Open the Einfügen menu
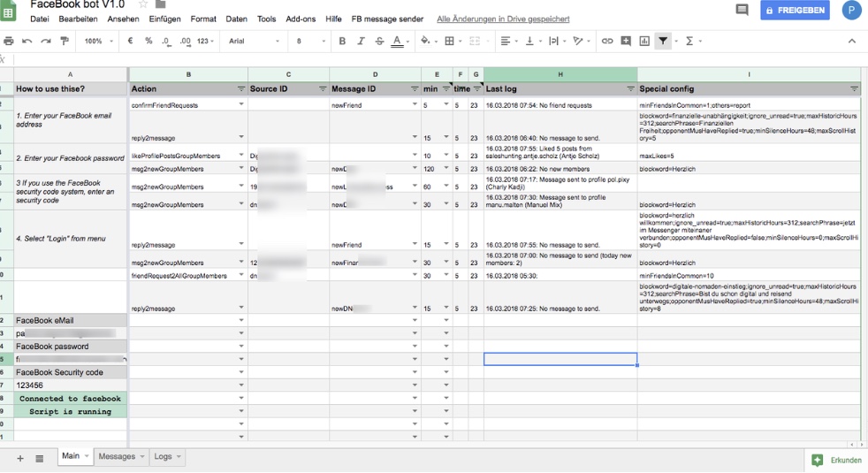The image size is (868, 473). pos(164,19)
